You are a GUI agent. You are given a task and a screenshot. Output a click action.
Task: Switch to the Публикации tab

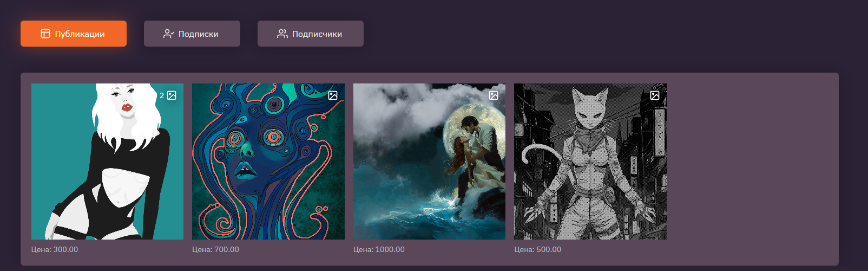74,34
